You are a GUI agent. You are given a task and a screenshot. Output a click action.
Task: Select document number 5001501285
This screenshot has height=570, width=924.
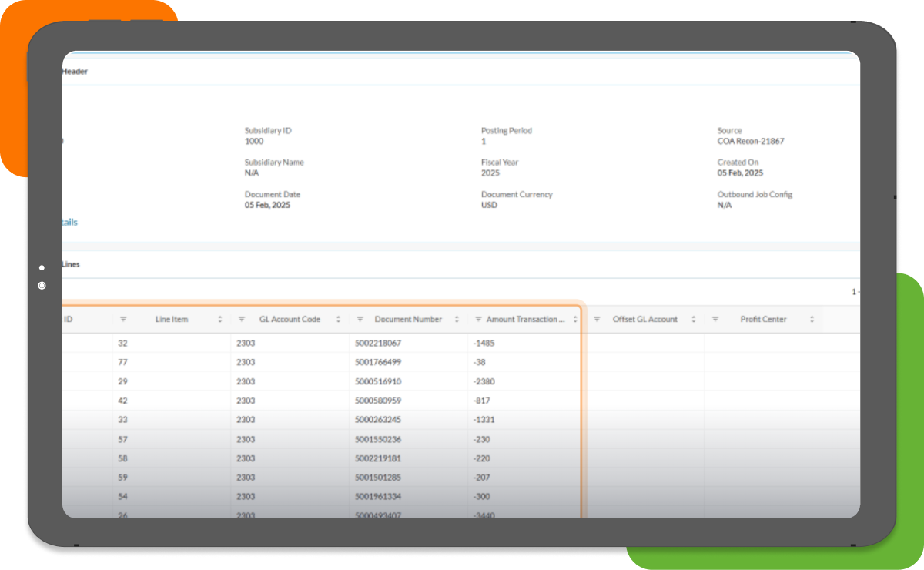(x=378, y=478)
